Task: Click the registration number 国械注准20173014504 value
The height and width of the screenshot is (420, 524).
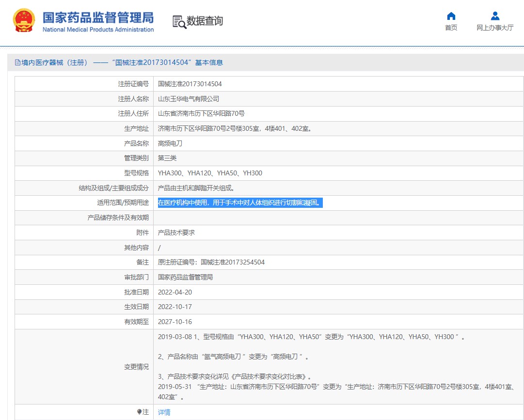Action: tap(190, 84)
